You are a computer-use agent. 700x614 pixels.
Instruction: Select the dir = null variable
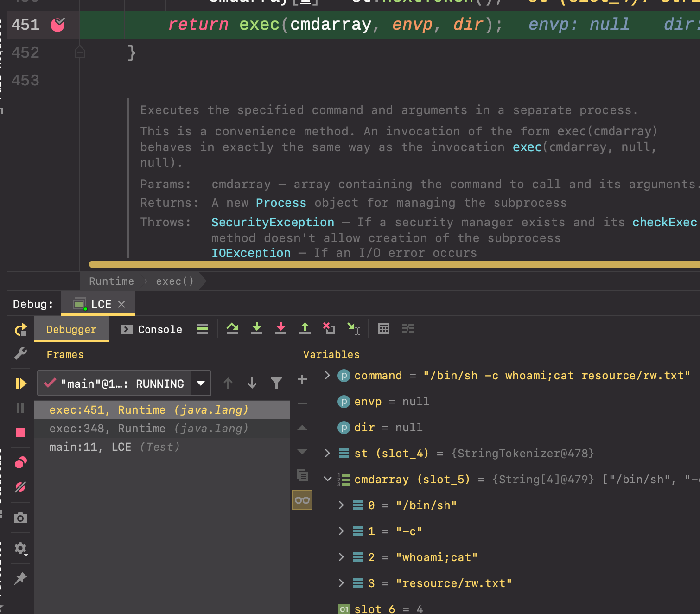coord(380,427)
